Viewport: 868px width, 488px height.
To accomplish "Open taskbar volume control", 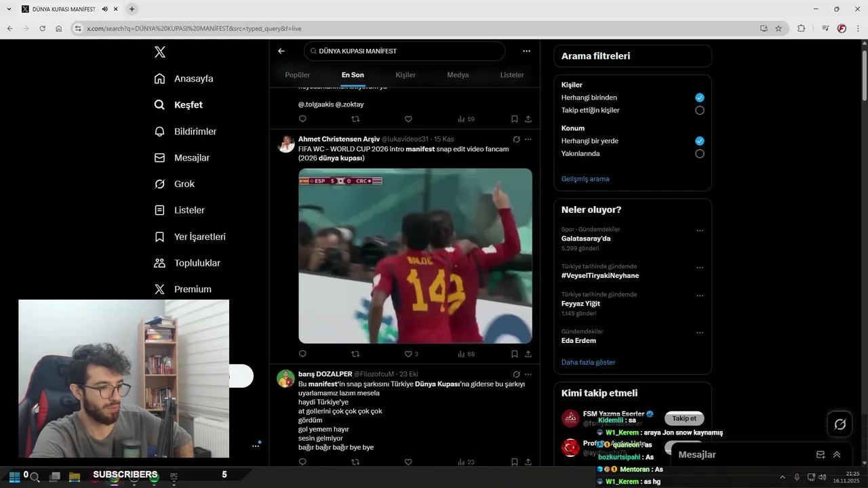I will point(823,477).
